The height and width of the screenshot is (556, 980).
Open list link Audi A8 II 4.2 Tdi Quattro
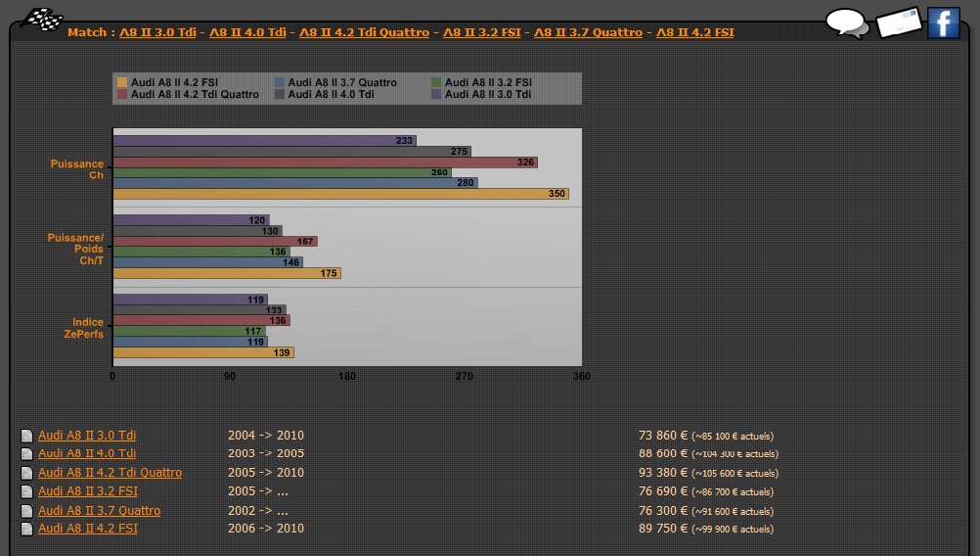click(x=110, y=473)
